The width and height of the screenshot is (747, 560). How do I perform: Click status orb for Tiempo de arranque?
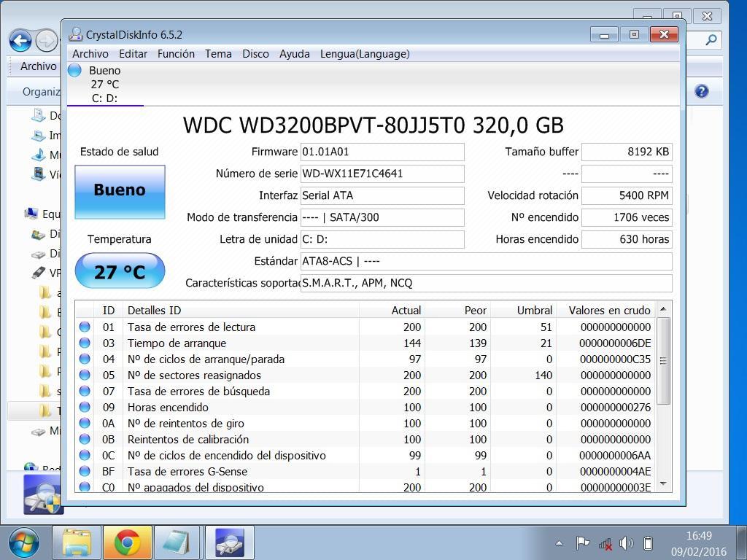[x=85, y=343]
